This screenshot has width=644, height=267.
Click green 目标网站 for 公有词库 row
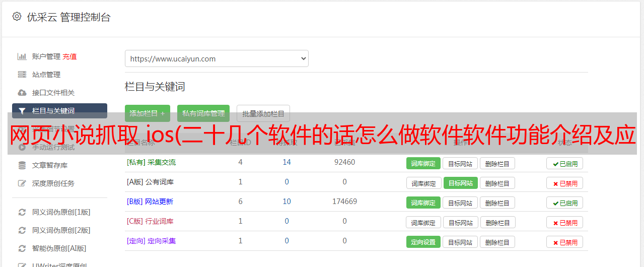[461, 183]
